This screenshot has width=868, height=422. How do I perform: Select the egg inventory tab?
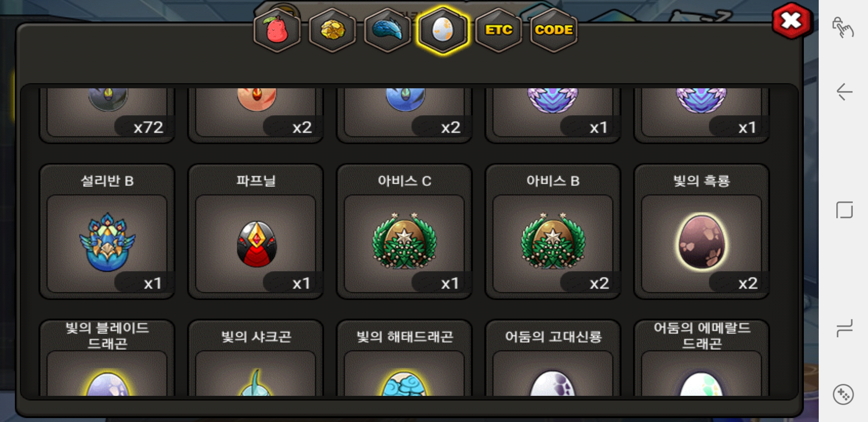(x=443, y=30)
